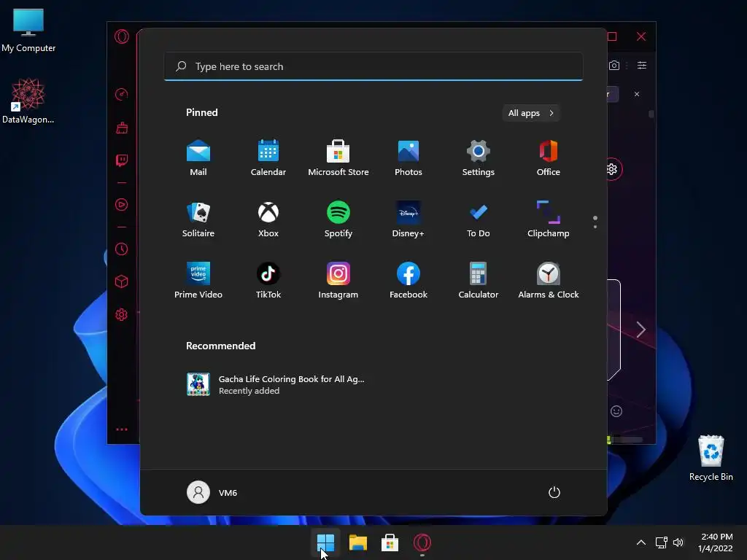Open Twitch panel in Opera sidebar
Viewport: 747px width, 560px height.
coord(122,160)
